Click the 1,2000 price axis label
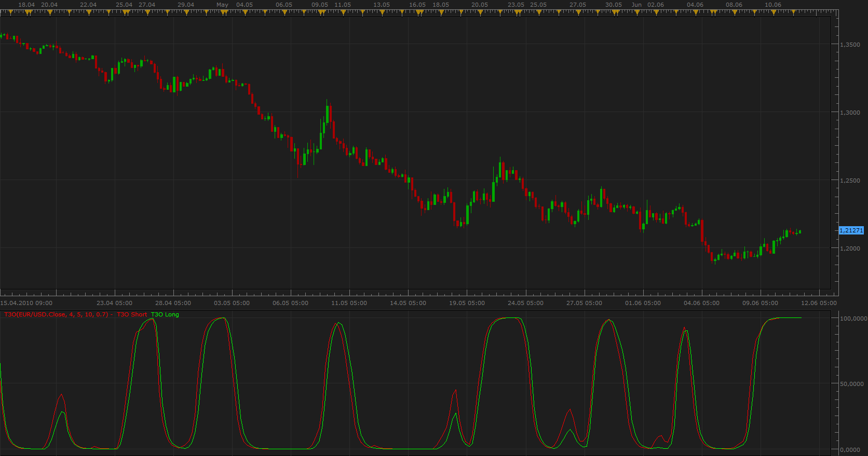Screen dimensions: 868x456 click(850, 248)
